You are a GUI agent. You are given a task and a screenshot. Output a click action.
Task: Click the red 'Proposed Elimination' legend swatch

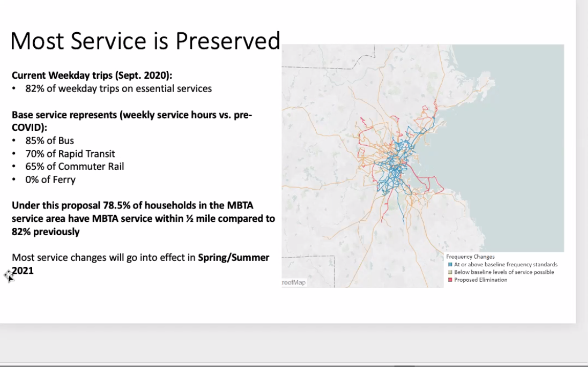(450, 280)
